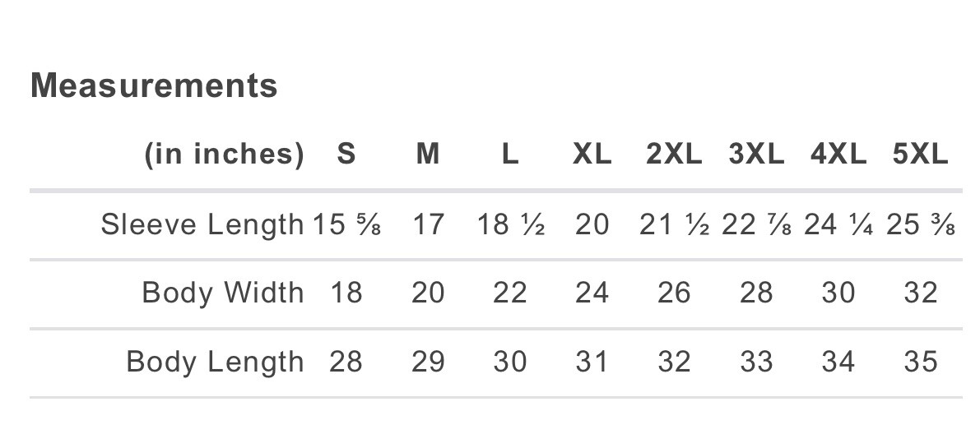Select body length value 35
This screenshot has width=980, height=434.
pyautogui.click(x=921, y=362)
